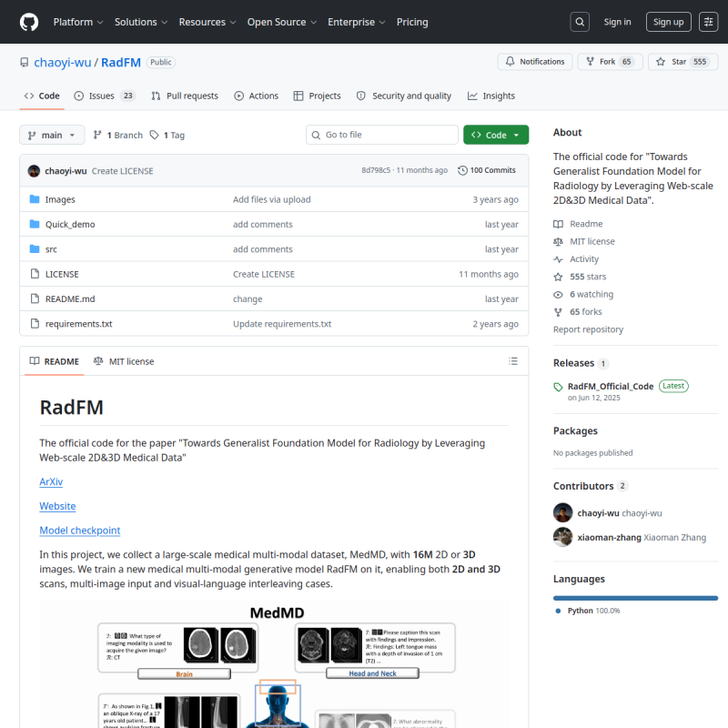
Task: Open the Activity link in About
Action: click(x=576, y=259)
